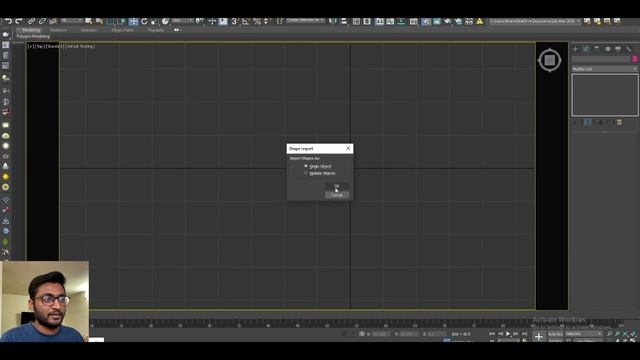Click the Mirror tool icon
Screen dimensions: 640x360
[333, 21]
